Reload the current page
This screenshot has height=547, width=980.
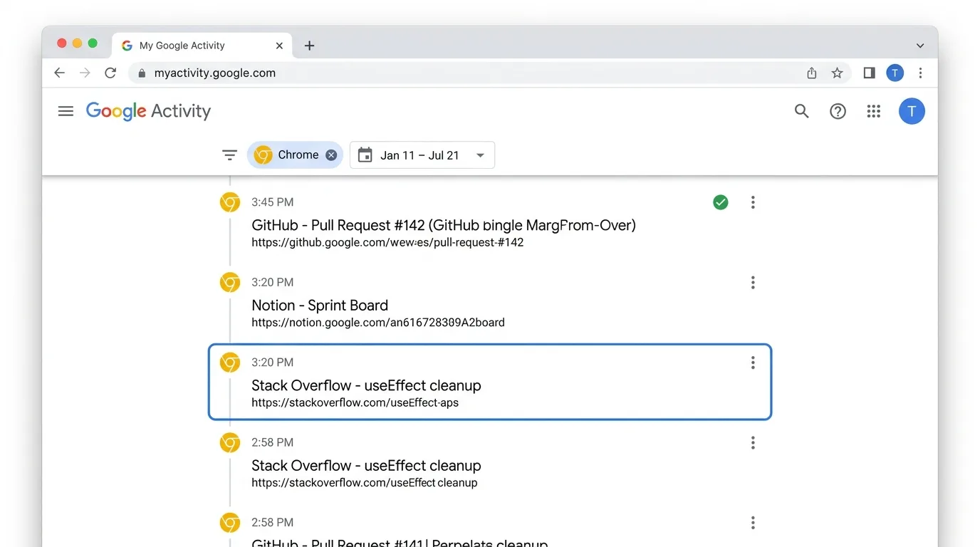click(110, 73)
